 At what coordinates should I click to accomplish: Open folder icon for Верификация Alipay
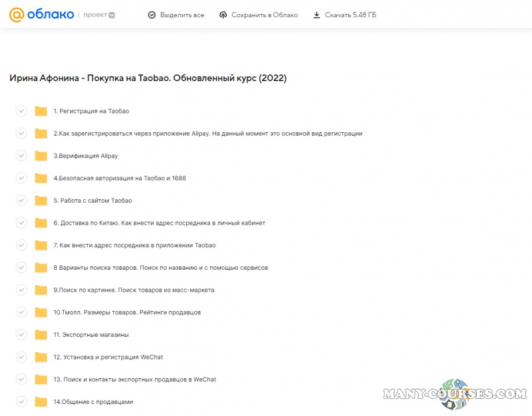coord(41,156)
